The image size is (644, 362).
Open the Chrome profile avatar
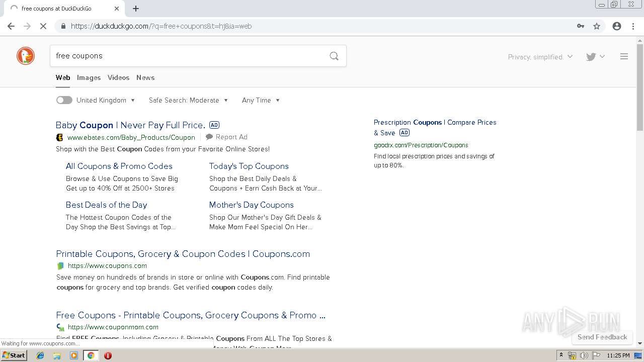point(617,26)
